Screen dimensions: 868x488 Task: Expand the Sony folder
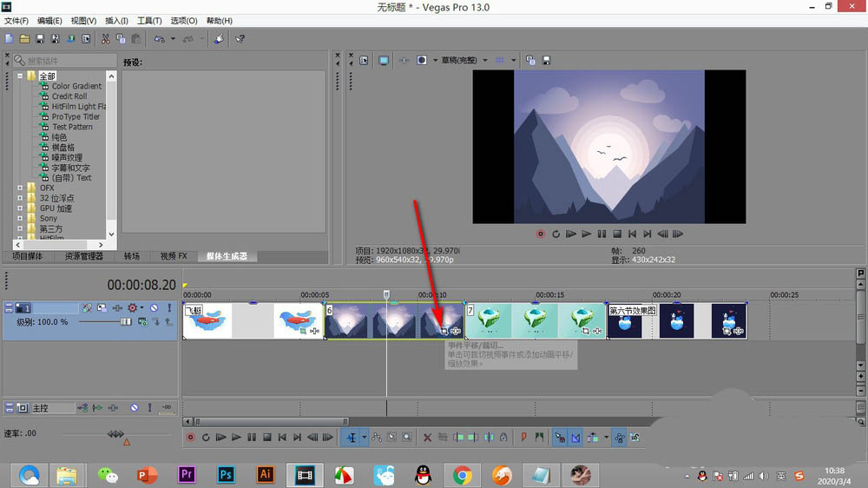pyautogui.click(x=20, y=218)
